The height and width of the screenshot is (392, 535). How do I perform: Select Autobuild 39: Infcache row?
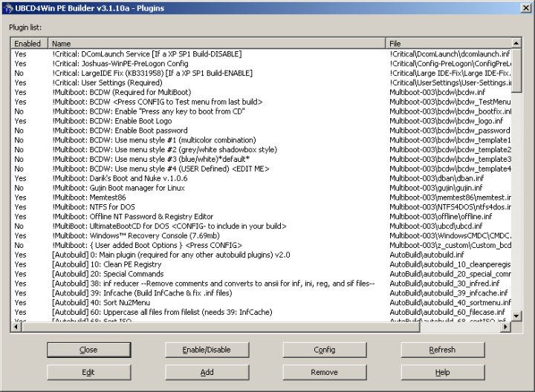(x=261, y=293)
